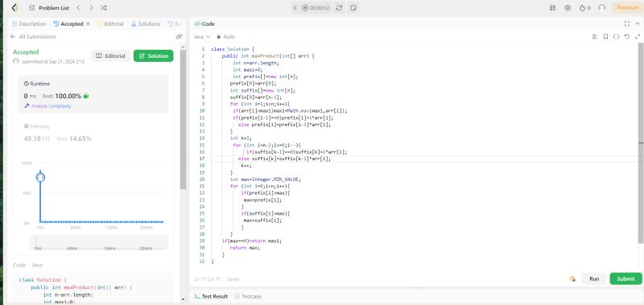
Task: Click the curly braces editor icon
Action: pos(616,36)
